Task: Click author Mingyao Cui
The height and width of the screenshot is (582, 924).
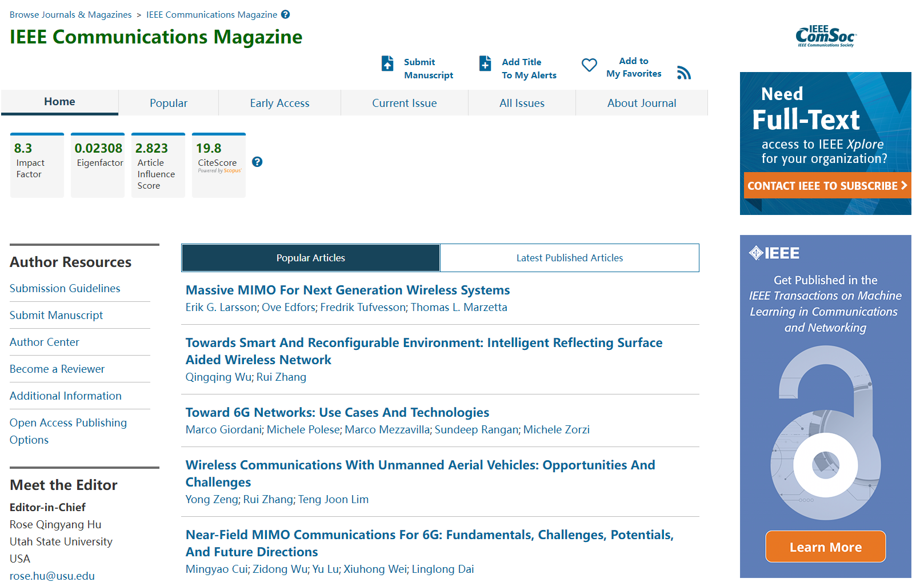Action: coord(217,569)
